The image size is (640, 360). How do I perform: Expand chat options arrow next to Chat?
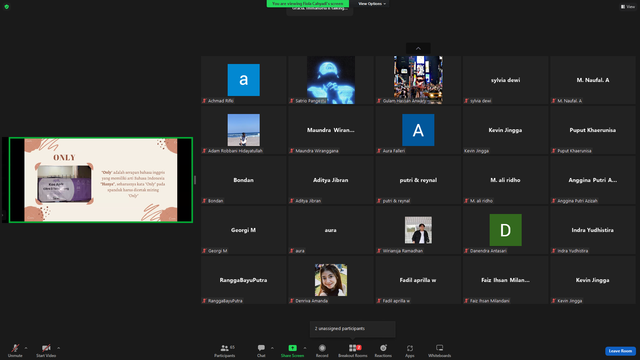coord(272,348)
